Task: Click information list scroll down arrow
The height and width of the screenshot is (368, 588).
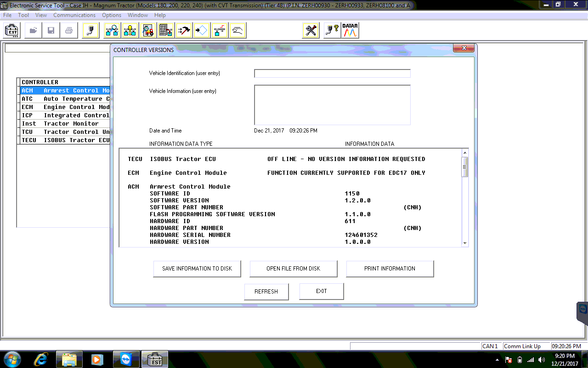Action: 465,243
